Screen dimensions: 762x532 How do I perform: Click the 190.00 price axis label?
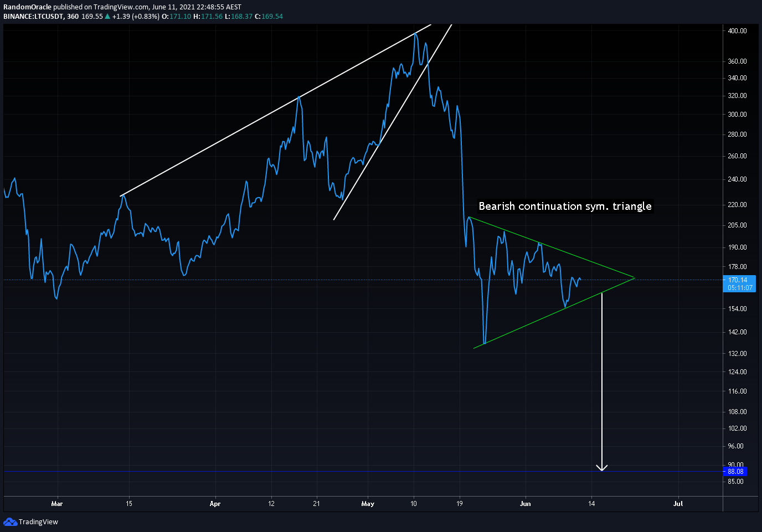click(737, 247)
